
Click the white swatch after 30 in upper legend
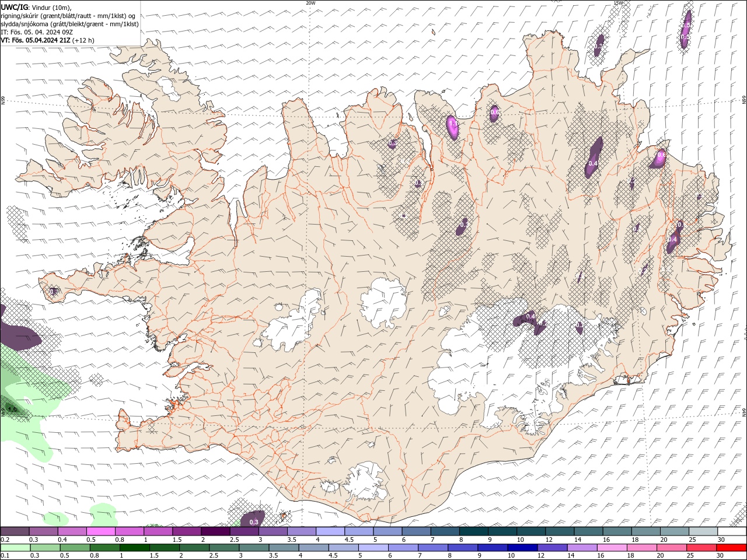pyautogui.click(x=731, y=531)
